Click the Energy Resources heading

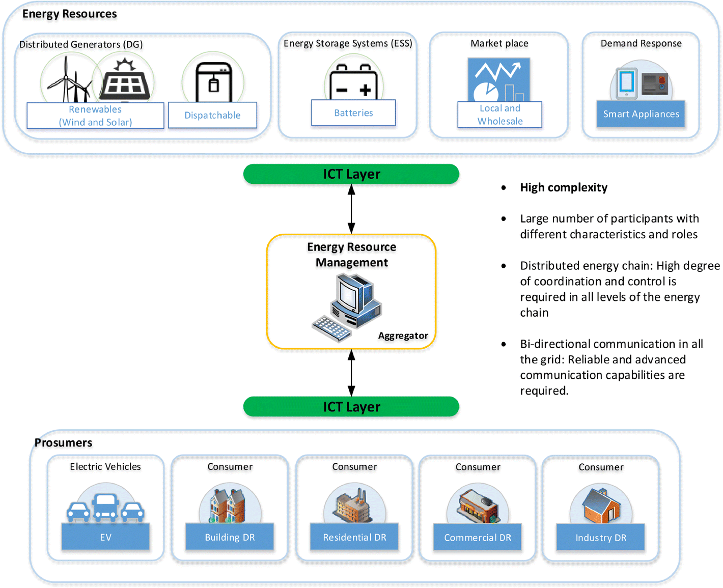point(70,14)
